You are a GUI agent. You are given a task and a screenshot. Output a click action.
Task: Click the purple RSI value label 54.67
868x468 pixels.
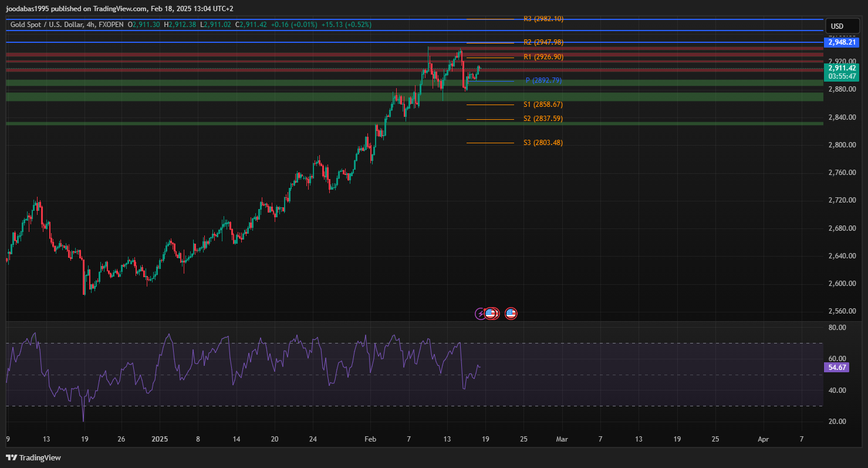click(836, 368)
